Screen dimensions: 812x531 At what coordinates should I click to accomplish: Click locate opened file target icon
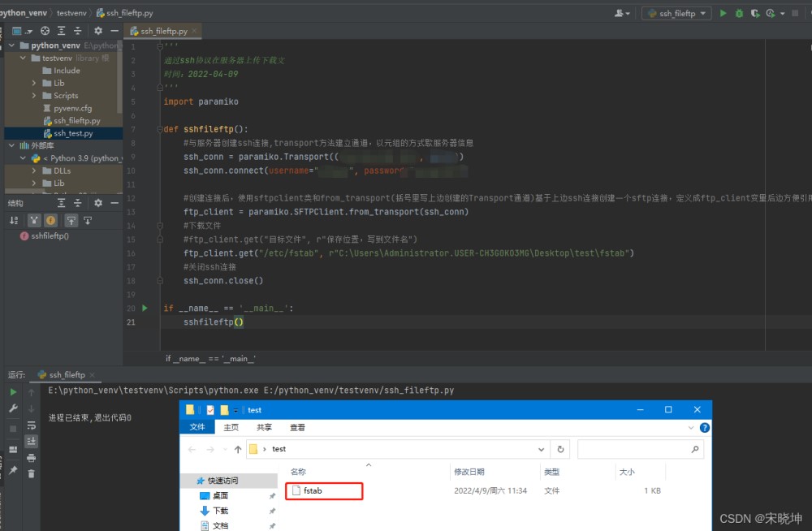tap(45, 31)
